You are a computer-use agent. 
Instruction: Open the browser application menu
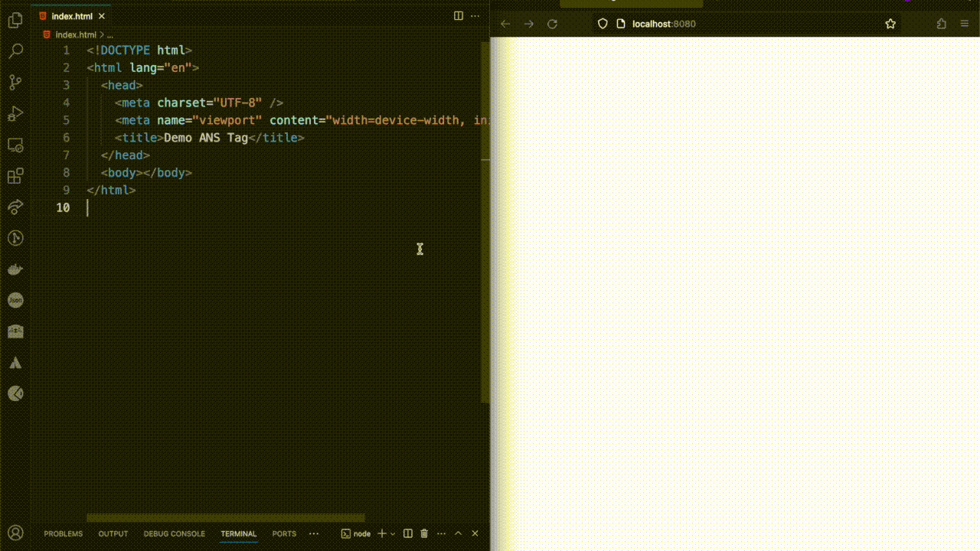[965, 24]
